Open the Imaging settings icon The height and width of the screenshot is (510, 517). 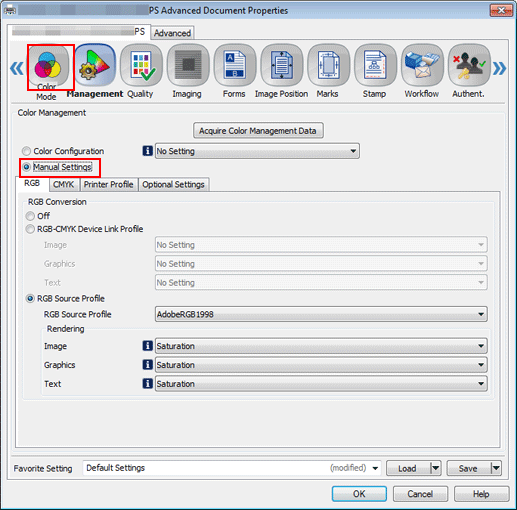point(188,65)
